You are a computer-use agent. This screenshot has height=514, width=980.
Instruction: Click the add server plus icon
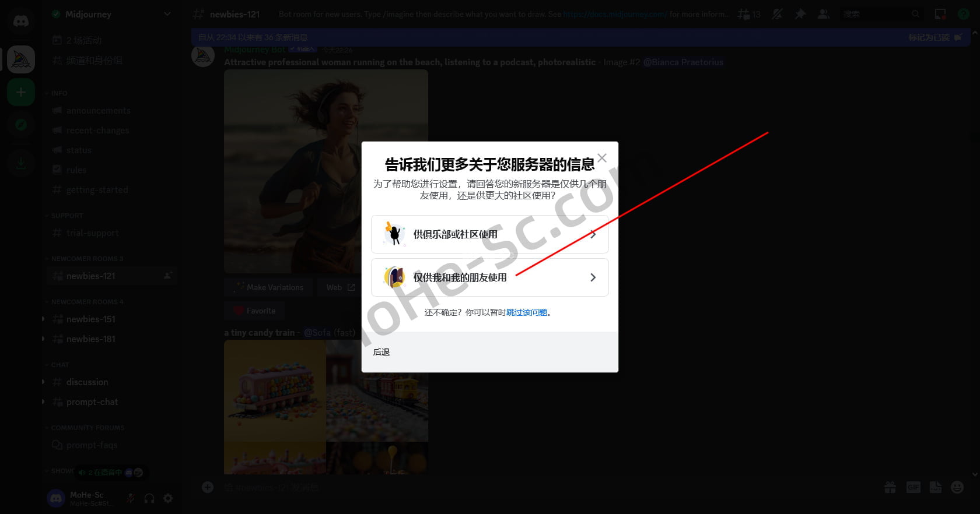pyautogui.click(x=21, y=92)
